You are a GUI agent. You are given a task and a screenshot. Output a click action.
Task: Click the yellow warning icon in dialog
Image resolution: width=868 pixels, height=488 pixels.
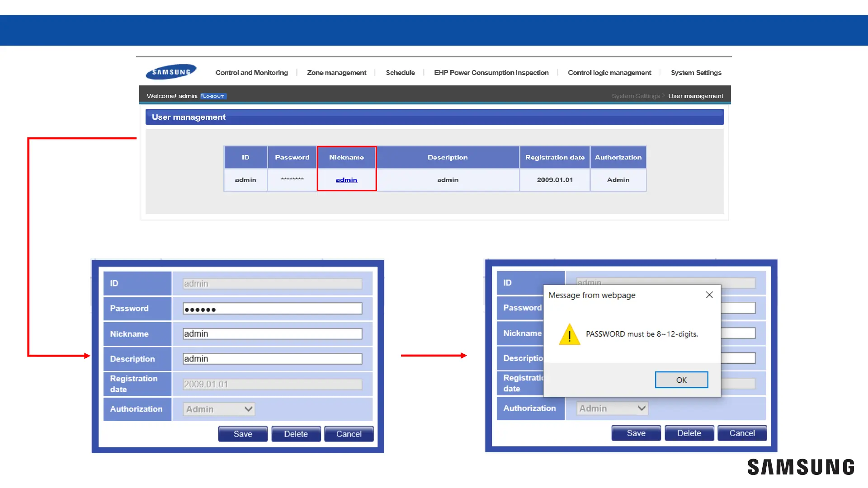click(569, 334)
